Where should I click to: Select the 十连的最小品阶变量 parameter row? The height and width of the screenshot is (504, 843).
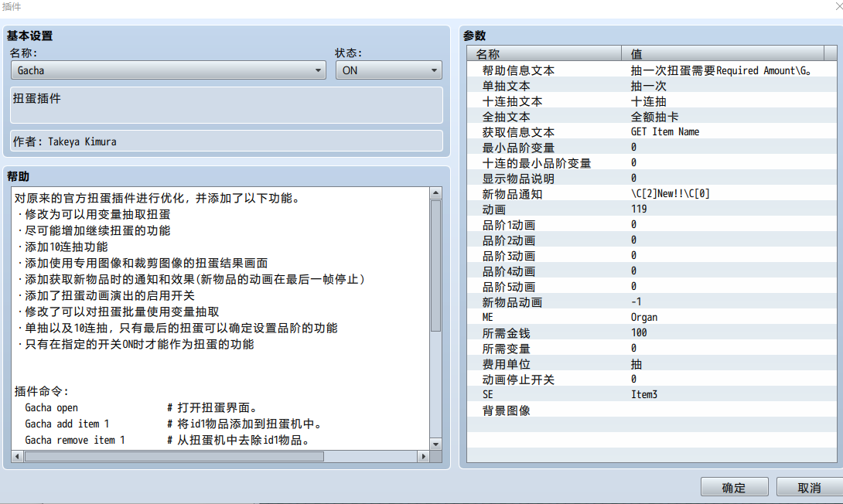(x=652, y=163)
